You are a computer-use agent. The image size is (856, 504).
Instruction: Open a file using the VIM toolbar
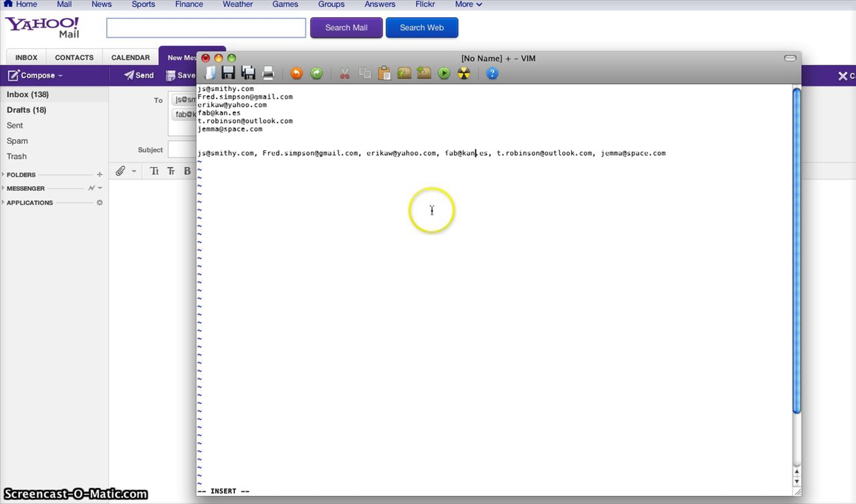210,73
